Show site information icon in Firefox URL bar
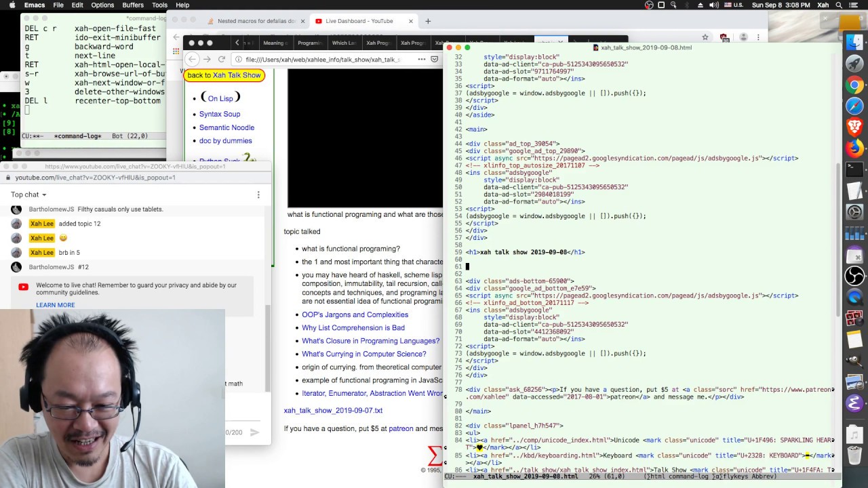This screenshot has width=868, height=488. (238, 60)
